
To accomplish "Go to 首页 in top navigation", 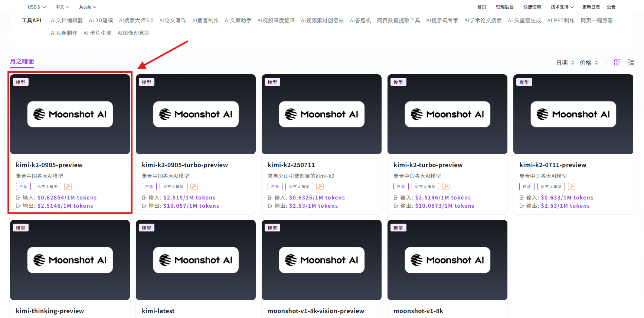I will (482, 7).
